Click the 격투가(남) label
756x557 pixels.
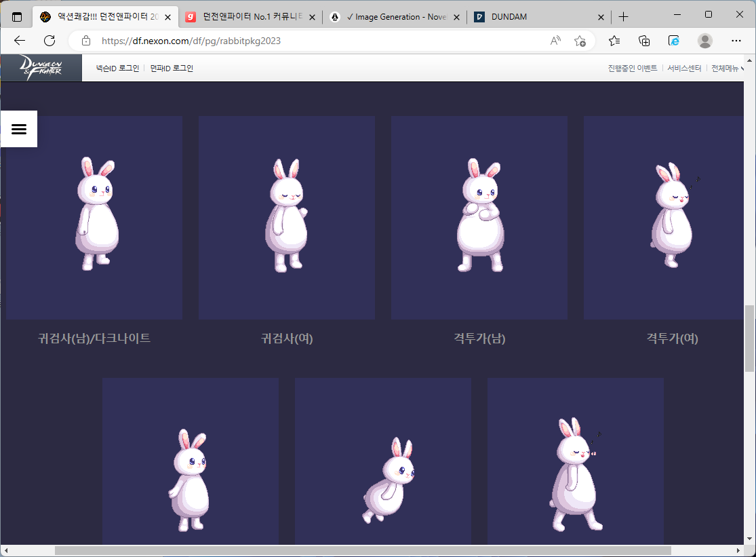tap(479, 339)
